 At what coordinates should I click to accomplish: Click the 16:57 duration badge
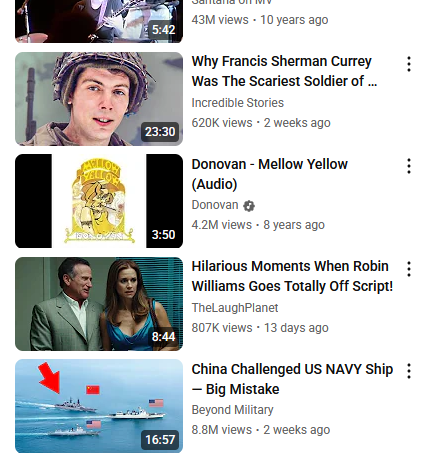pyautogui.click(x=160, y=440)
